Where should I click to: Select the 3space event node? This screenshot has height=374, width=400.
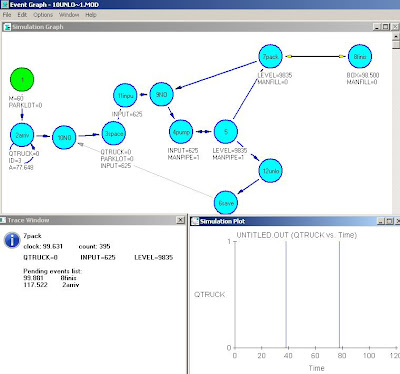[114, 133]
